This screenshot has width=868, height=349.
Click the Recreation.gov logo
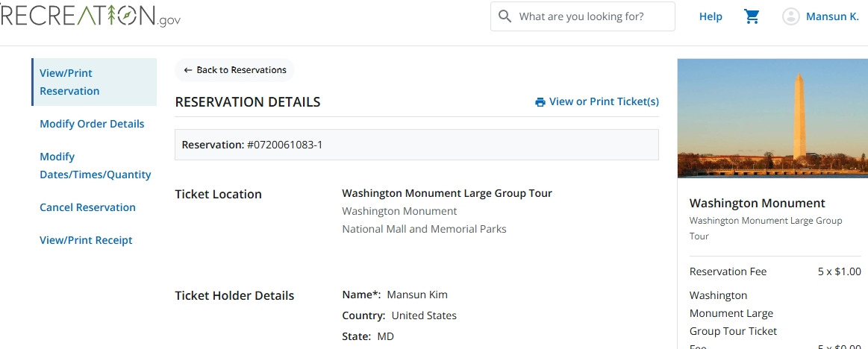pyautogui.click(x=90, y=16)
